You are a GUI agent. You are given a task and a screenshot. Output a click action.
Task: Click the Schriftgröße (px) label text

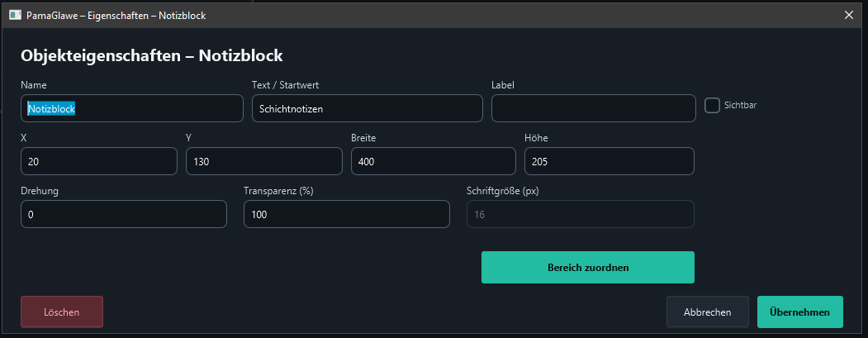coord(503,191)
